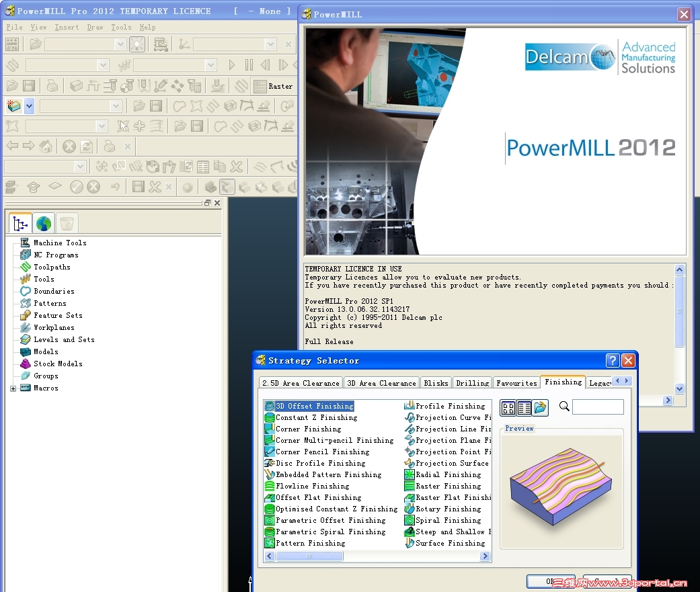
Task: Open the tool combo box in simulation toolbar
Action: (175, 65)
